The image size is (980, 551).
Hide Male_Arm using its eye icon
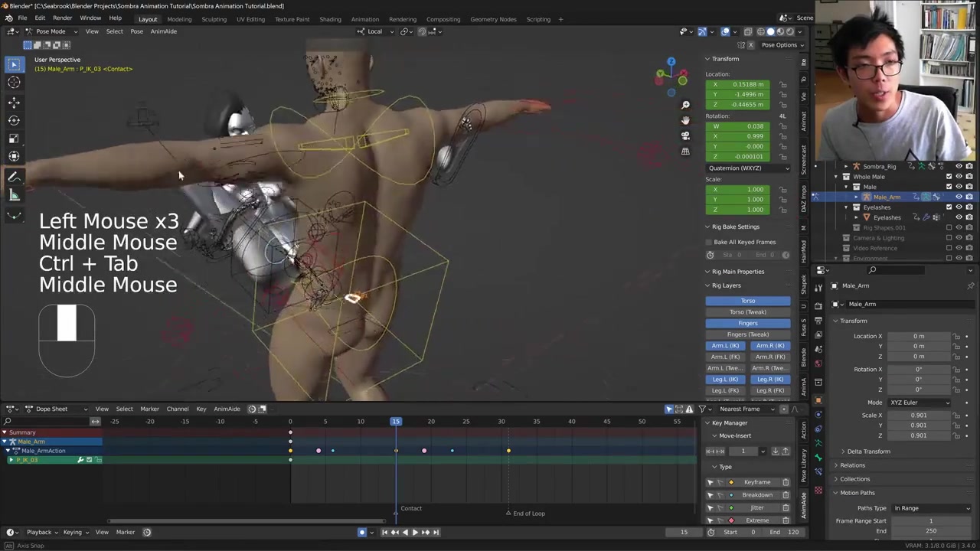tap(959, 197)
